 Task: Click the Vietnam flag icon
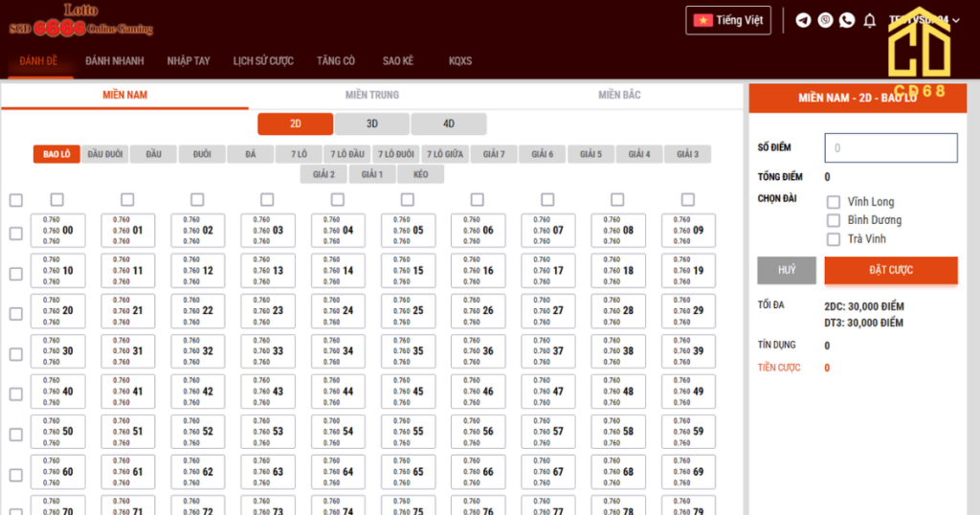[x=703, y=20]
